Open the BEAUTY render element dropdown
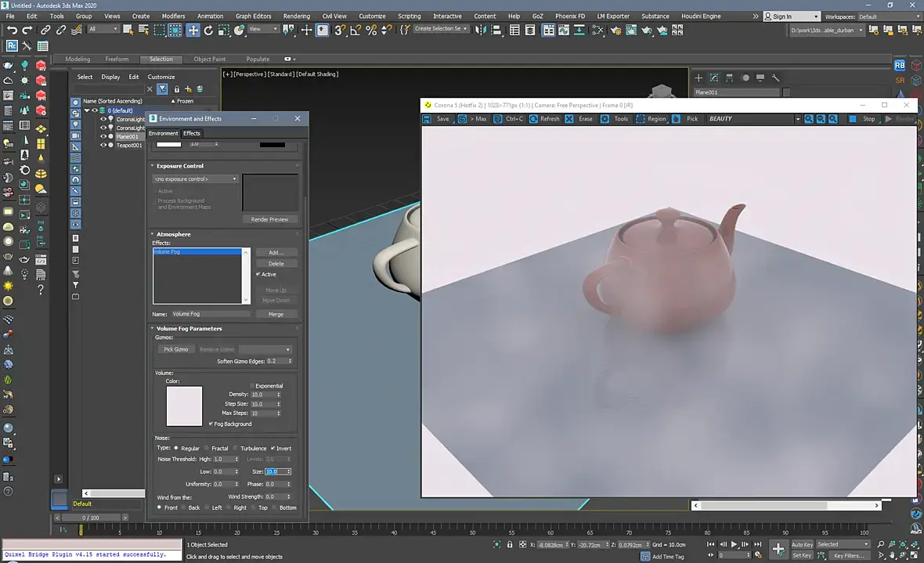 coord(797,119)
